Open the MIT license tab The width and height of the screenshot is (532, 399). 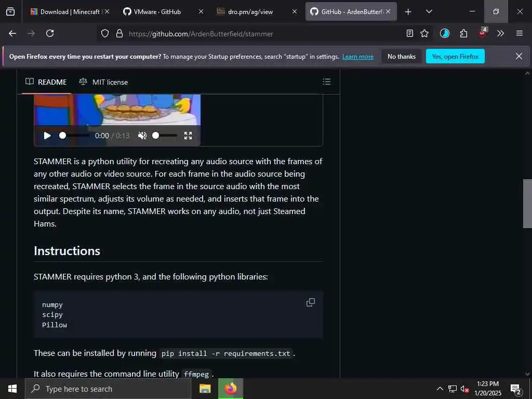click(103, 82)
